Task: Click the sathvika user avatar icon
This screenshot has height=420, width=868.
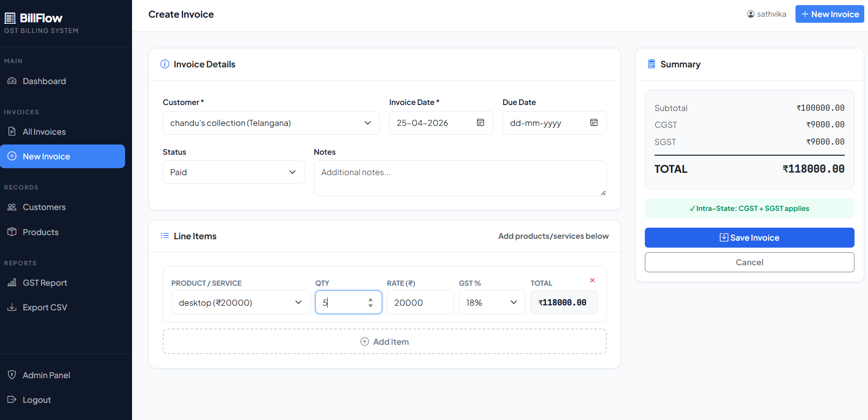Action: (751, 14)
